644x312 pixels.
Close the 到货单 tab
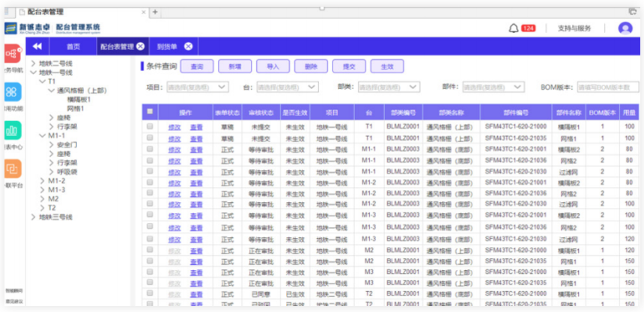(188, 46)
